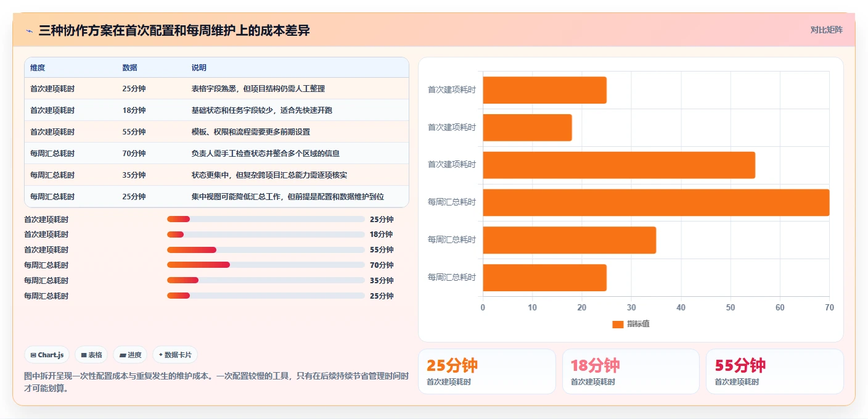
Task: Click the title 三种协作方案在首次配置和每周维护上的成本差异
Action: [x=174, y=30]
